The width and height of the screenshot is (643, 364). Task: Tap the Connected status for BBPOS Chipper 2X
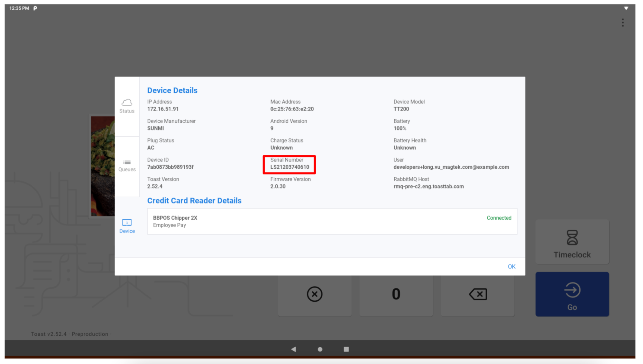(x=499, y=218)
